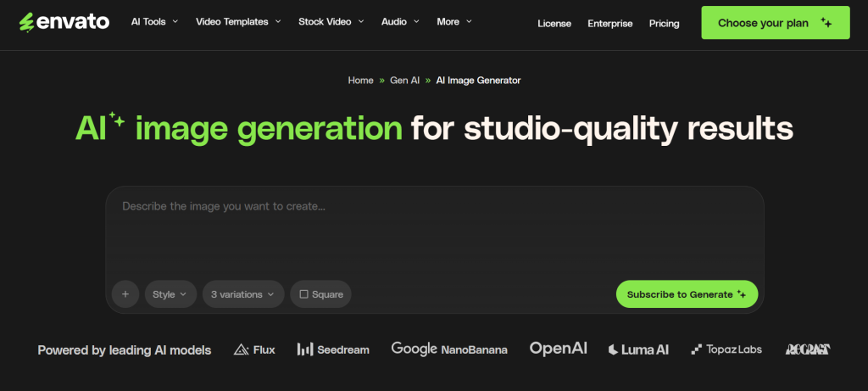The width and height of the screenshot is (868, 391).
Task: Expand the Video Templates menu
Action: pyautogui.click(x=238, y=21)
